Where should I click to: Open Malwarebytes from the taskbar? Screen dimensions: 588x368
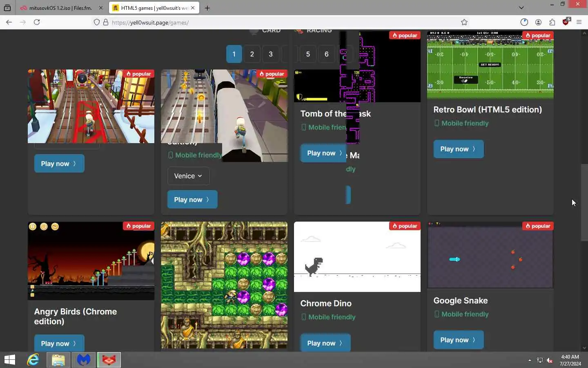click(x=84, y=360)
